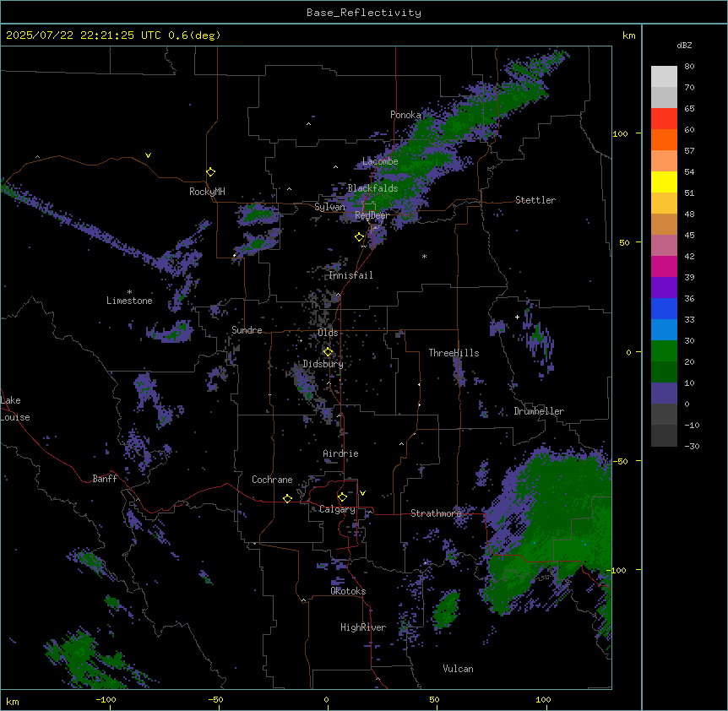
Task: Click the Cochrane city label
Action: point(272,480)
